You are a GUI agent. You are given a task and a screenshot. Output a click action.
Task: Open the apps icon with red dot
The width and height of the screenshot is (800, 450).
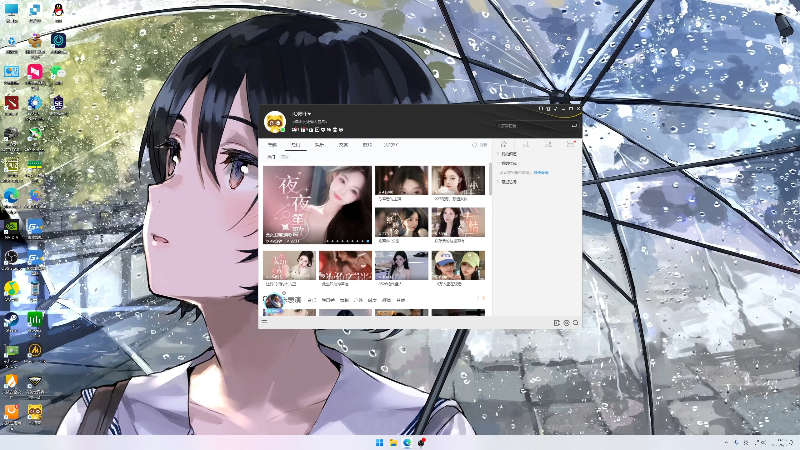[x=570, y=144]
